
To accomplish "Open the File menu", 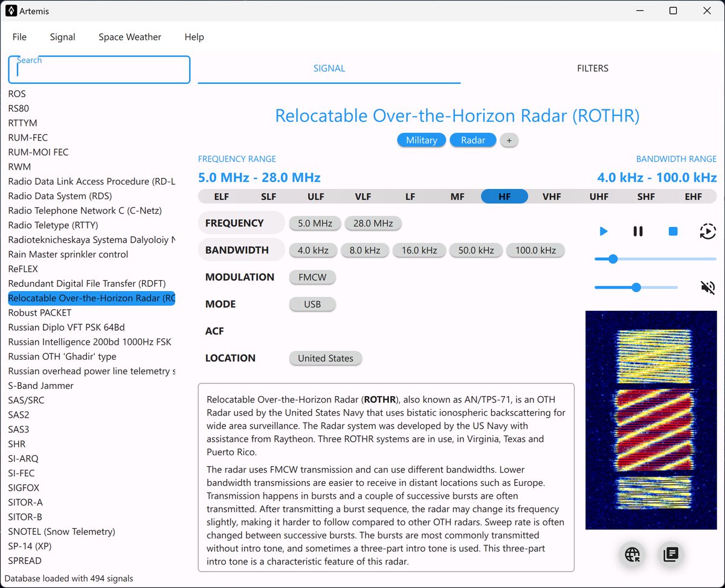I will pos(20,37).
